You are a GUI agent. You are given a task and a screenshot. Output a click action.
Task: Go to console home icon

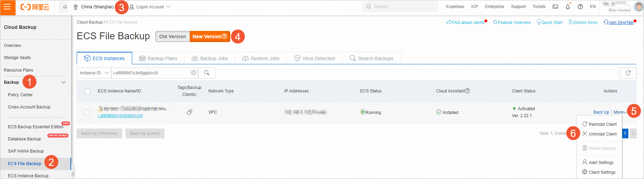65,7
